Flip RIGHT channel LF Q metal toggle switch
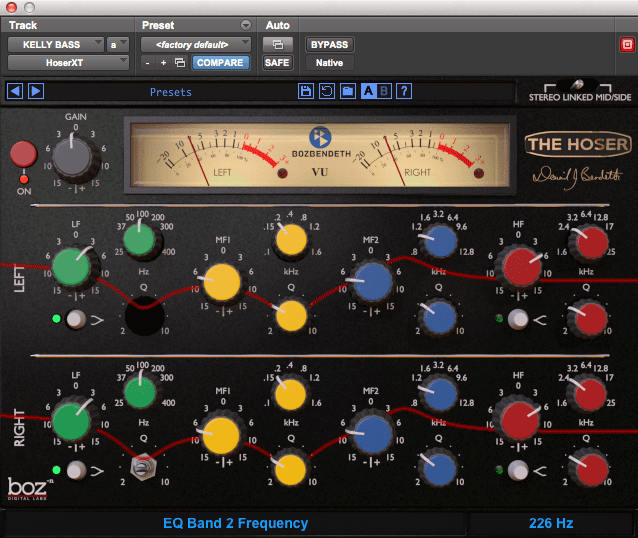The height and width of the screenshot is (538, 638). pos(143,467)
